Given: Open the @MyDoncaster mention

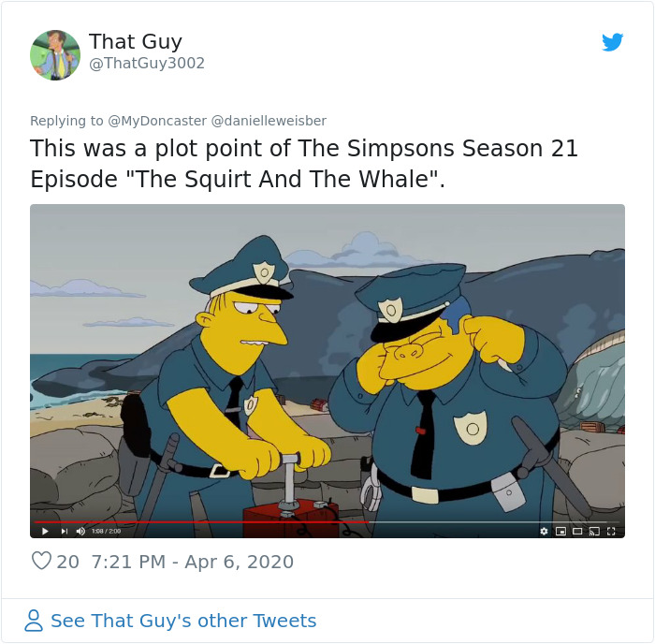Looking at the screenshot, I should pos(157,121).
